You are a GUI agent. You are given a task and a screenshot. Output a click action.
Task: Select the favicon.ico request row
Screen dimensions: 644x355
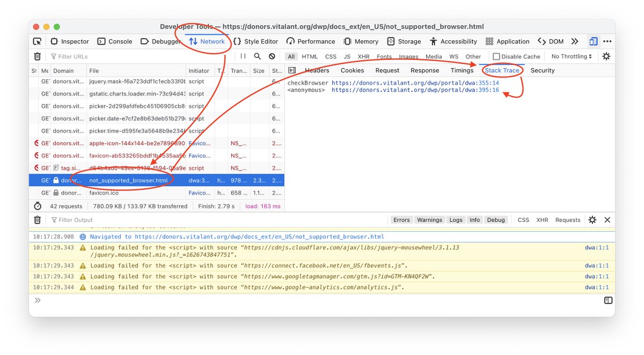pos(157,193)
